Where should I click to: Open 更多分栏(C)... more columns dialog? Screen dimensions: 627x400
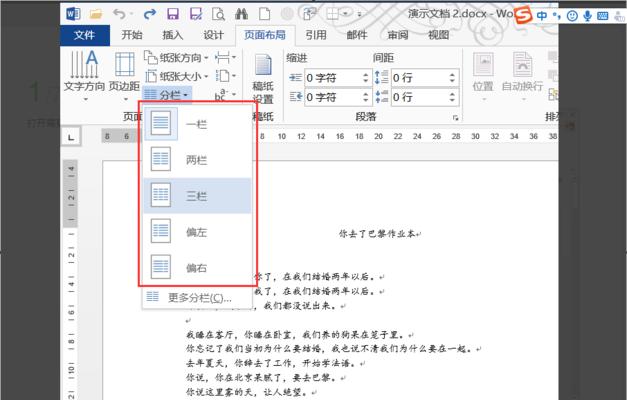198,298
